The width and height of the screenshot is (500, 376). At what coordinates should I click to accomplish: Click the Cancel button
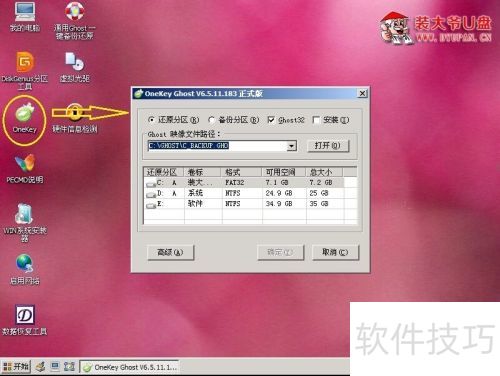[x=335, y=252]
